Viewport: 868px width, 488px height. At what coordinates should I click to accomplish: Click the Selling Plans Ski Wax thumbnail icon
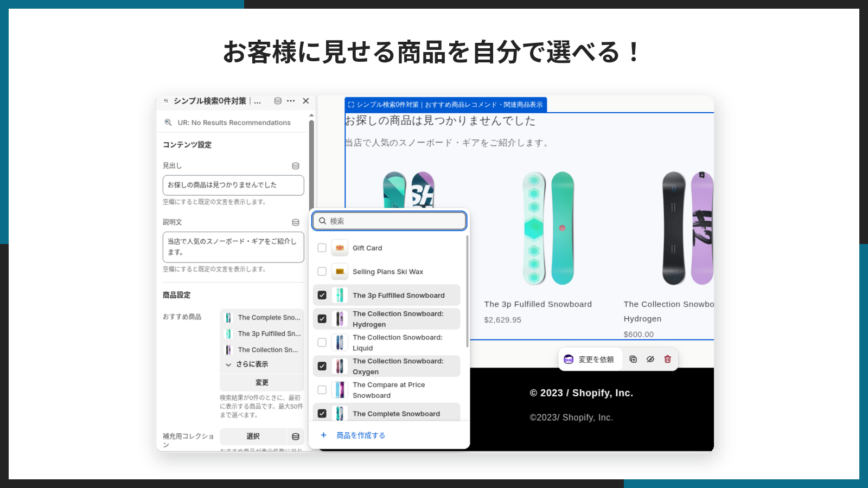[x=340, y=272]
